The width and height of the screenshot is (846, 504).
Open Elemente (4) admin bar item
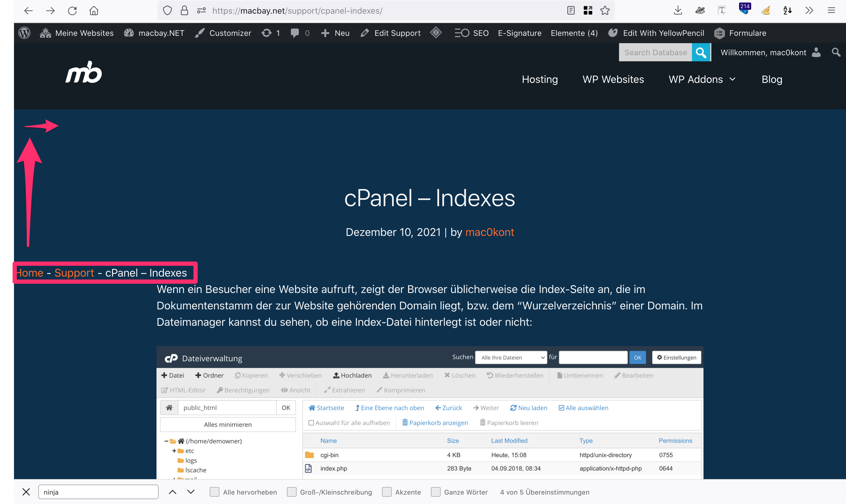(x=574, y=33)
